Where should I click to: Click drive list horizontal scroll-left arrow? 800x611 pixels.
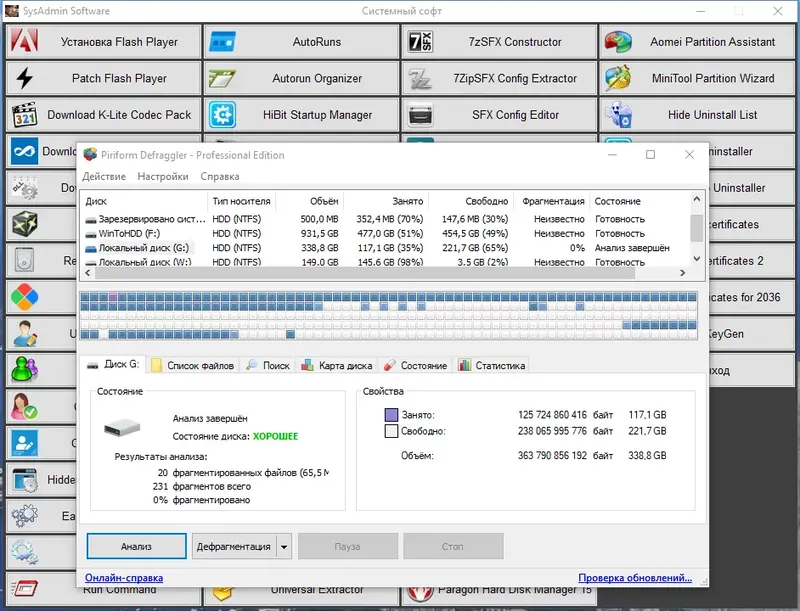pyautogui.click(x=88, y=273)
